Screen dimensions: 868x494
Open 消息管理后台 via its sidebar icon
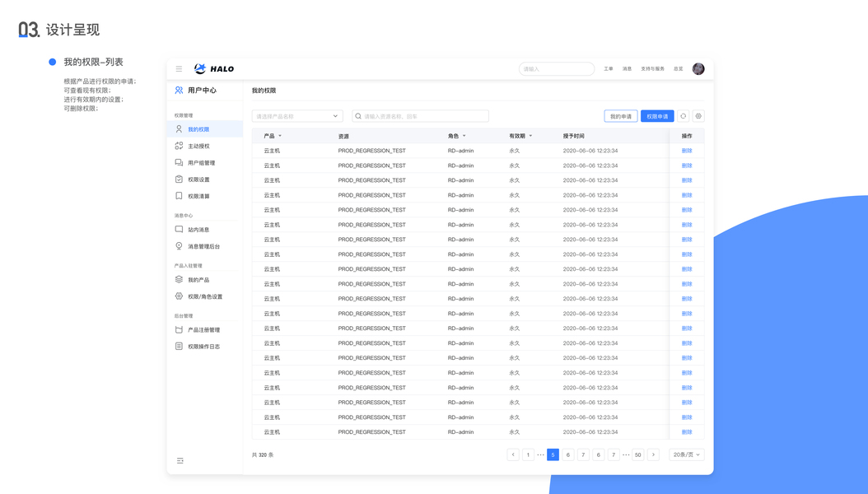(179, 246)
